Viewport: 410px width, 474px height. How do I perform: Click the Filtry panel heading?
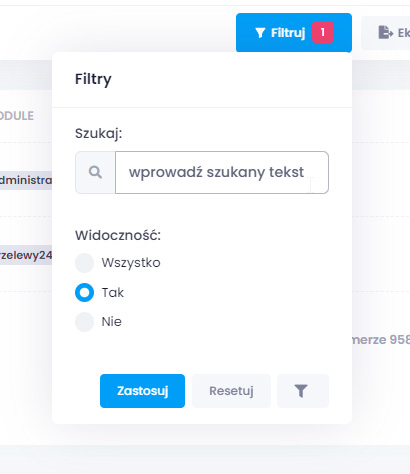point(93,79)
